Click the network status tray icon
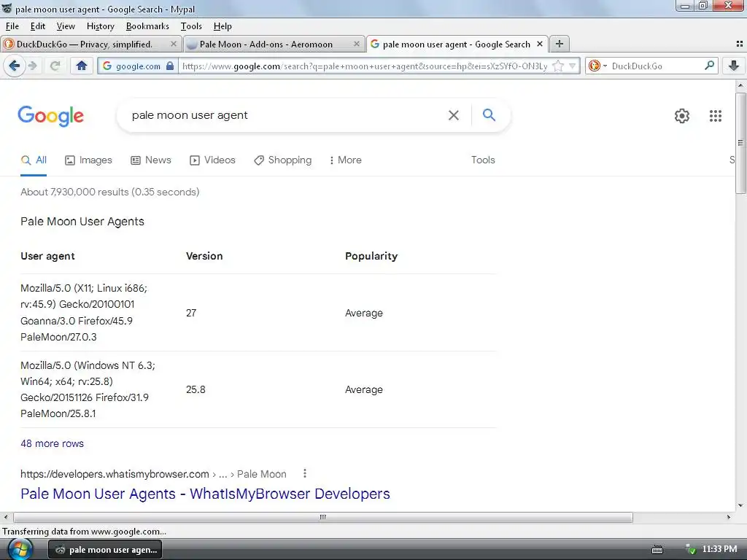747x560 pixels. (x=690, y=550)
